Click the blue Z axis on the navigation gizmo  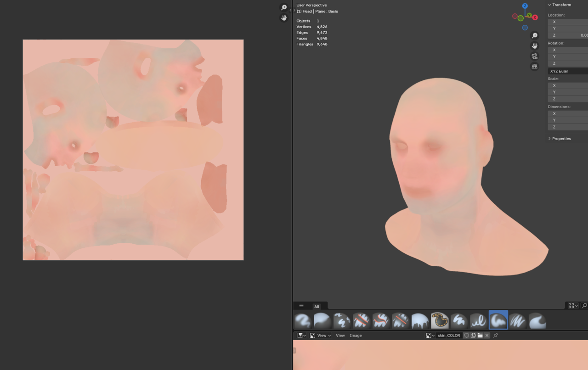(525, 6)
